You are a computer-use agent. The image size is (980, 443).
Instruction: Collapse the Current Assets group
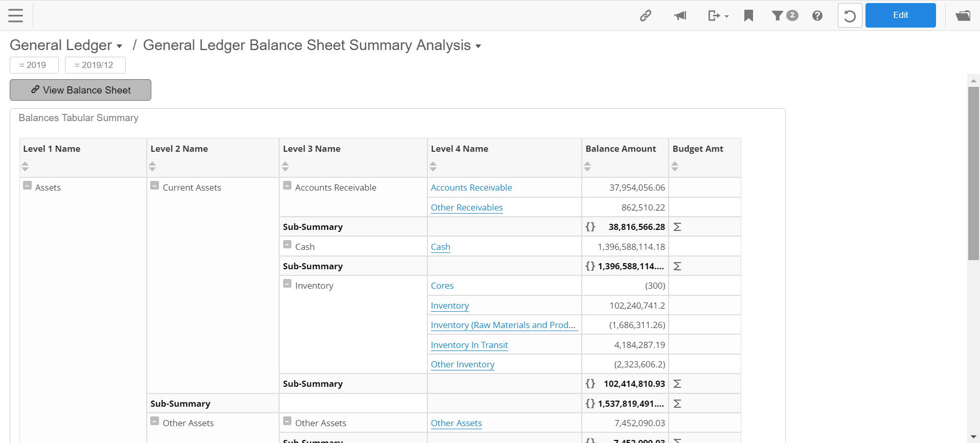pos(154,185)
